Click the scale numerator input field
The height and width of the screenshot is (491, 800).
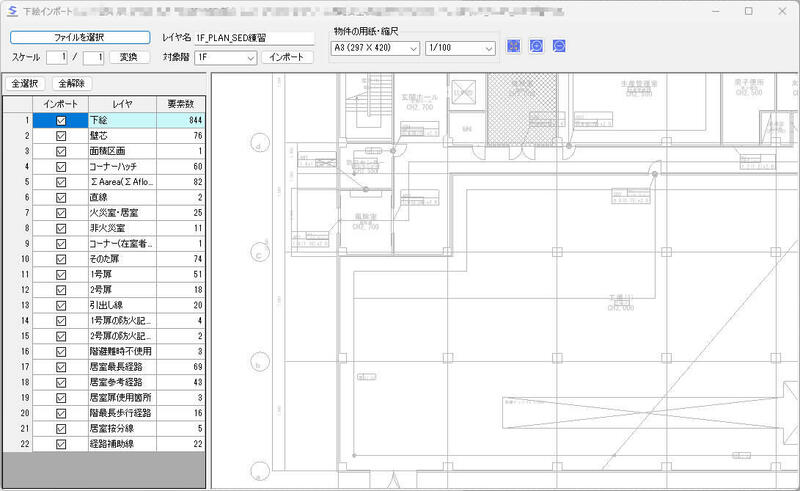[57, 57]
